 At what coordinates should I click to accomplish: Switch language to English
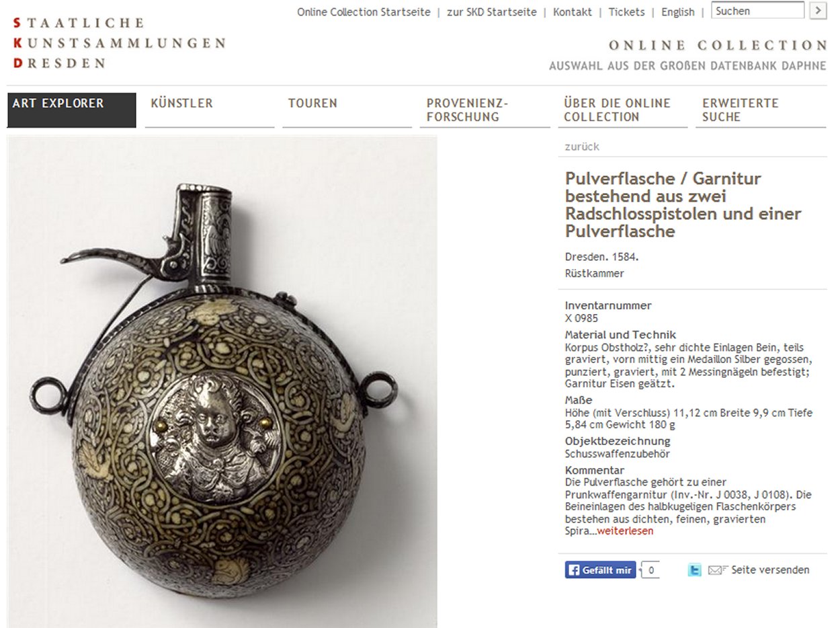(678, 12)
